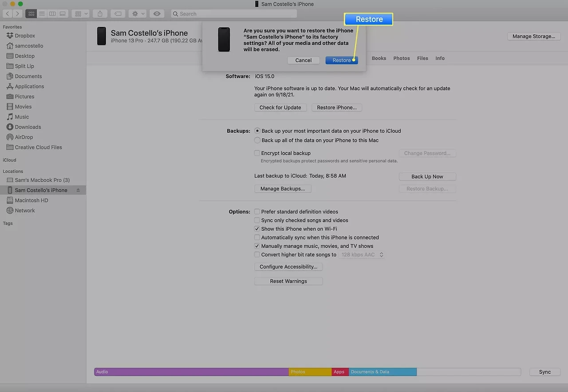Open the group-by grid dropdown in the toolbar
Image resolution: width=568 pixels, height=392 pixels.
click(x=80, y=14)
